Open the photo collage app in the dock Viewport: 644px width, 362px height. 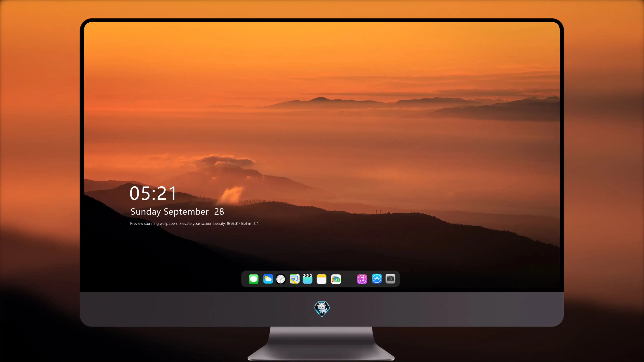point(336,279)
